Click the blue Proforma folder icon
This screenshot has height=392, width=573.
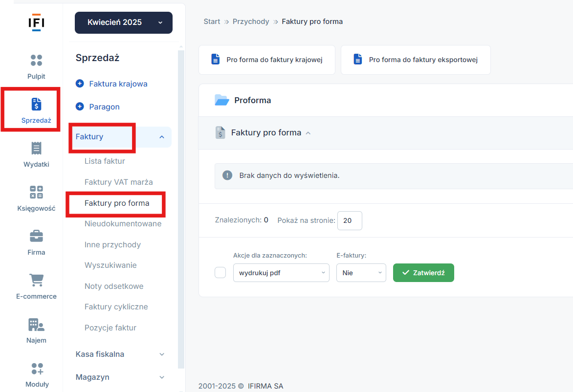click(x=222, y=100)
